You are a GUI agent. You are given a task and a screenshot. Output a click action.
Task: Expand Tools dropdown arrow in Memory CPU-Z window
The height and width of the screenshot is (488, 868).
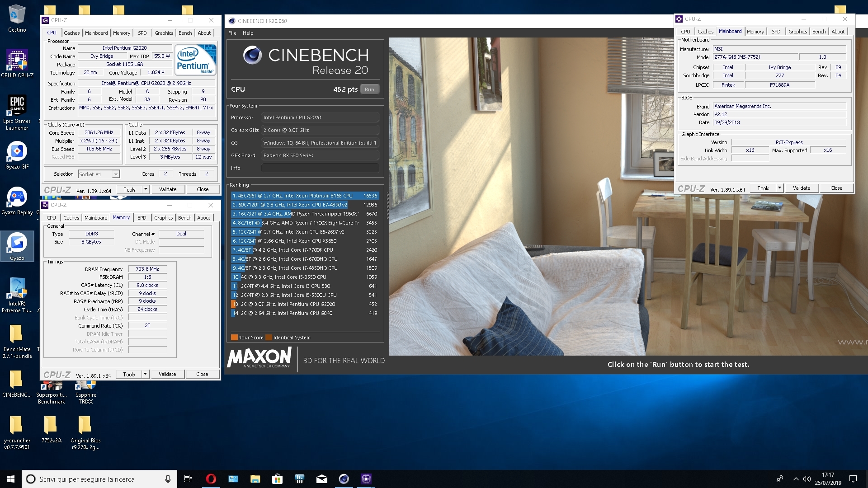coord(145,374)
